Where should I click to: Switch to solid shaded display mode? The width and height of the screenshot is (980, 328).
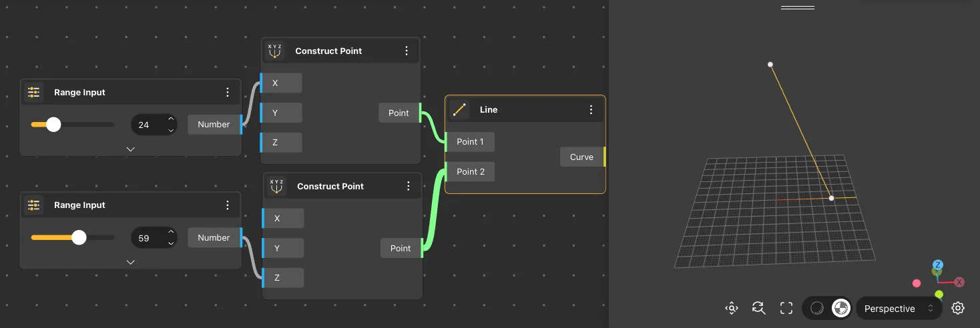click(x=840, y=308)
